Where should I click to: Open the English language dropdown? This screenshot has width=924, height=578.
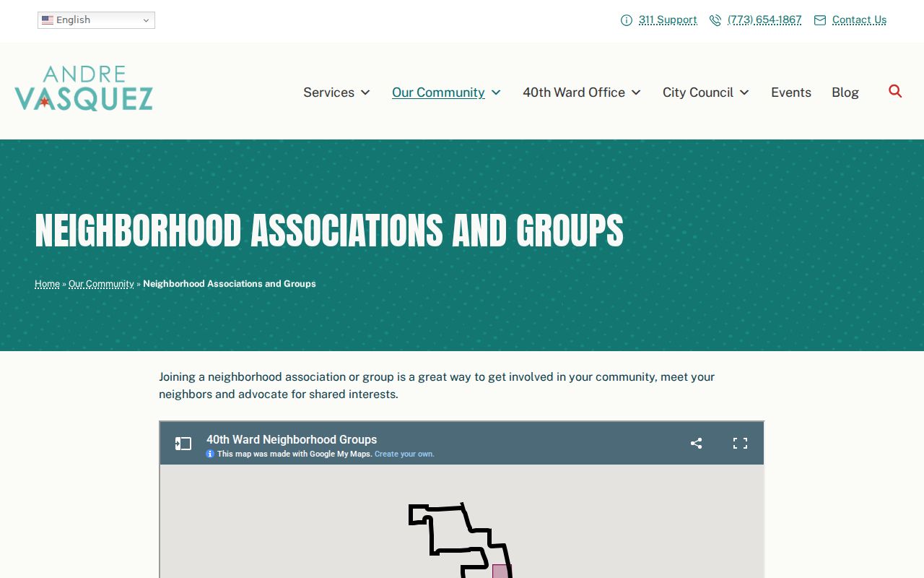pos(96,20)
